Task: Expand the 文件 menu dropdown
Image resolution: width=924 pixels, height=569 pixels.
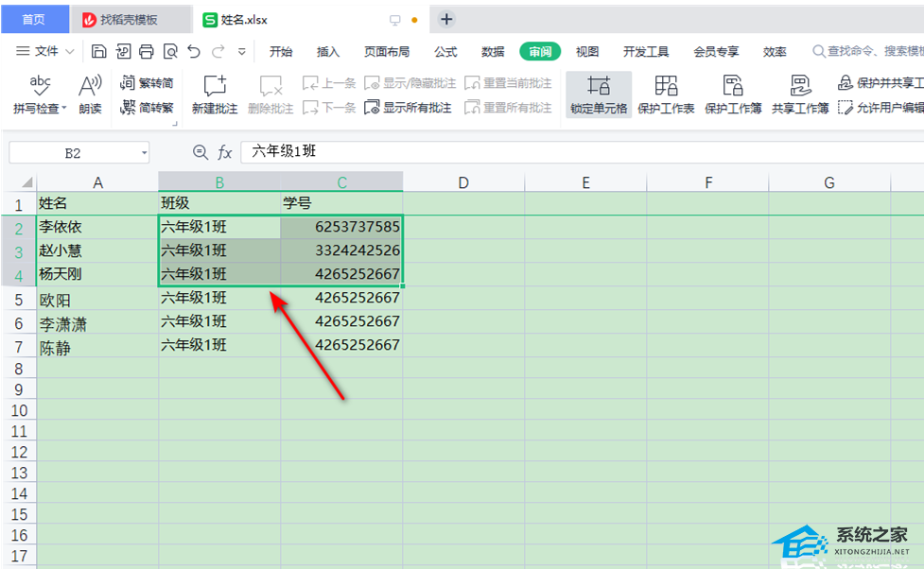Action: [x=67, y=52]
